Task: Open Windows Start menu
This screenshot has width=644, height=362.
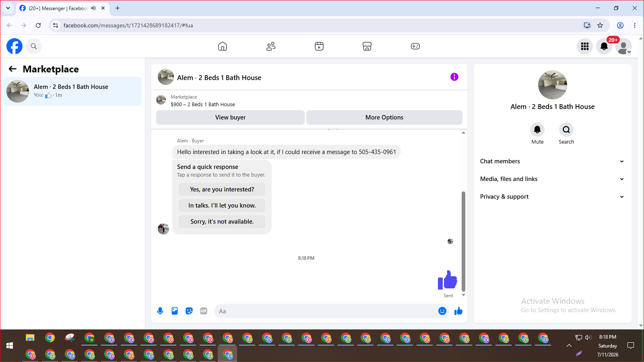Action: (10, 346)
